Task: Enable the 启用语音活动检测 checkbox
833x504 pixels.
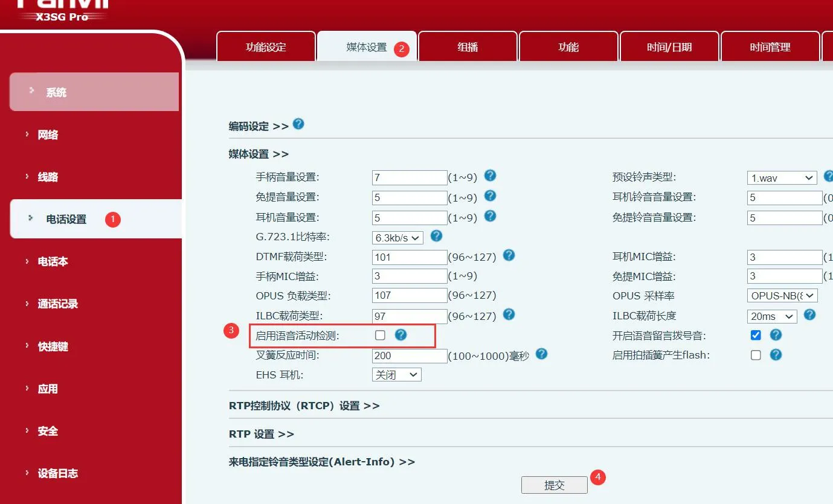Action: (380, 334)
